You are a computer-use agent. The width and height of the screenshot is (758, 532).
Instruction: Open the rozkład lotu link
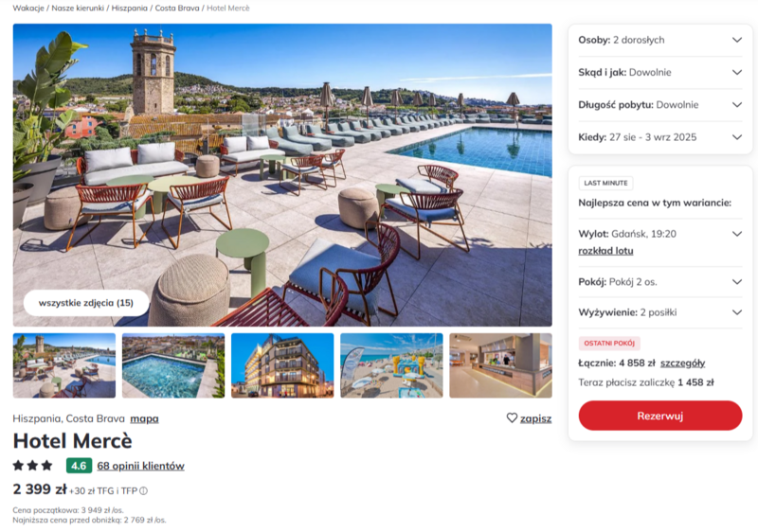coord(605,251)
